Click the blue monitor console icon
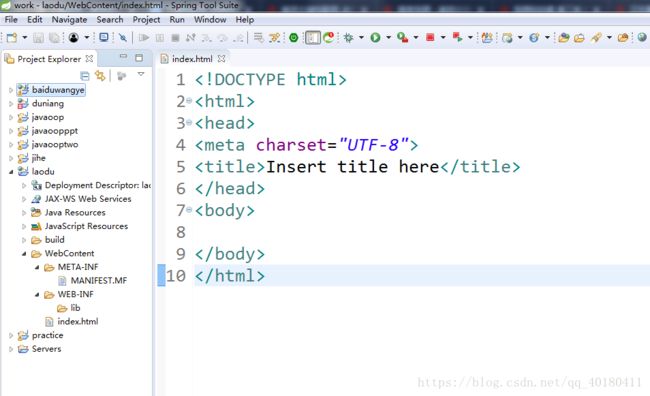This screenshot has width=650, height=396. pyautogui.click(x=104, y=38)
